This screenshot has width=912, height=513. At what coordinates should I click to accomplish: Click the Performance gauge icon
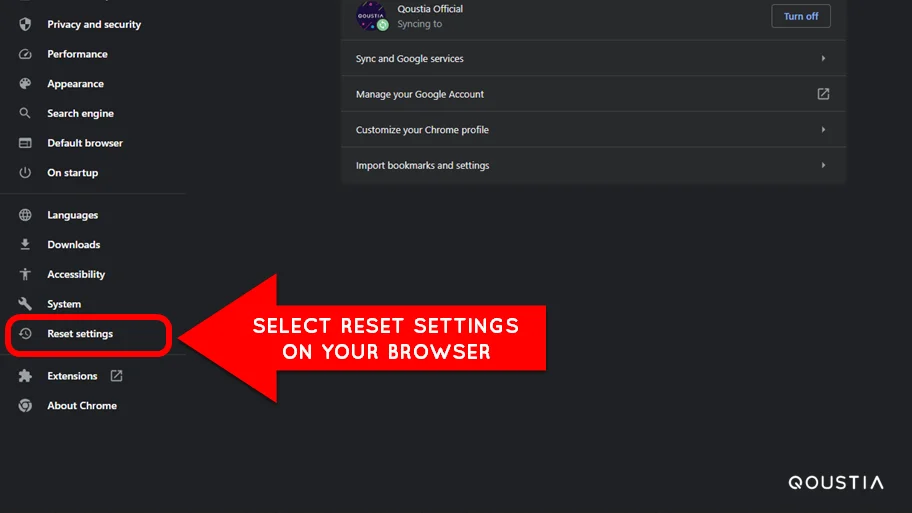click(25, 54)
